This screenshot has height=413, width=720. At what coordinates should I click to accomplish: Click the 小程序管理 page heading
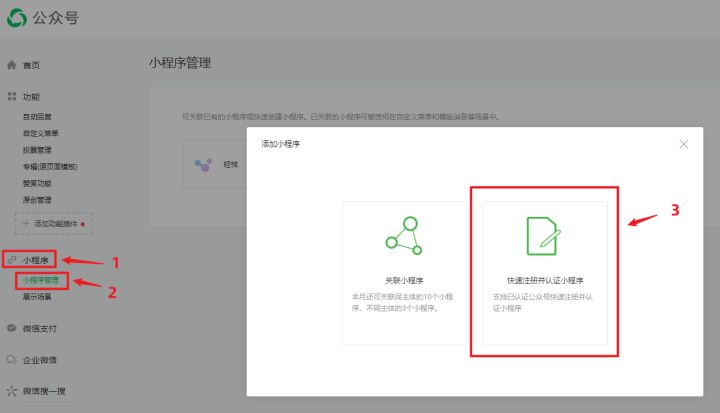click(180, 63)
